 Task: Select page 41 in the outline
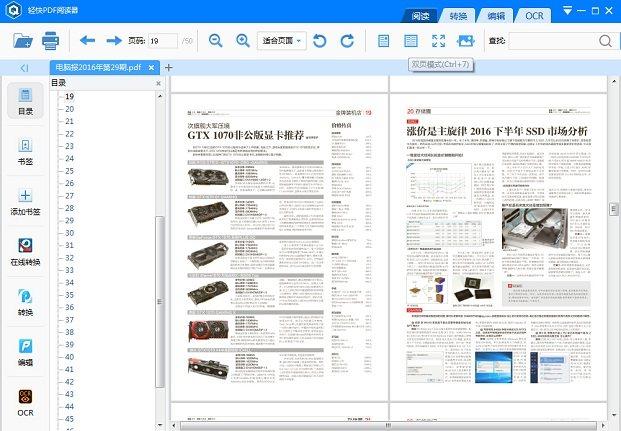[70, 369]
